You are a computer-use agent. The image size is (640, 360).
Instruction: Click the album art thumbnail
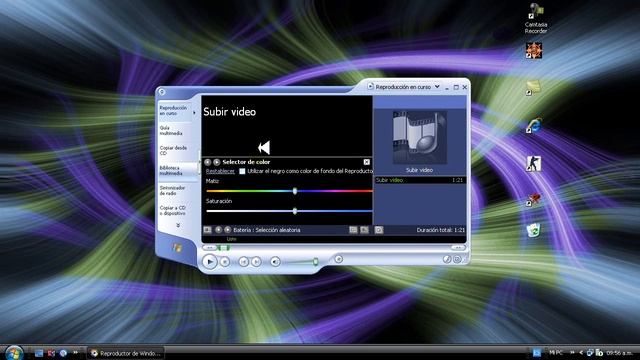(x=420, y=138)
